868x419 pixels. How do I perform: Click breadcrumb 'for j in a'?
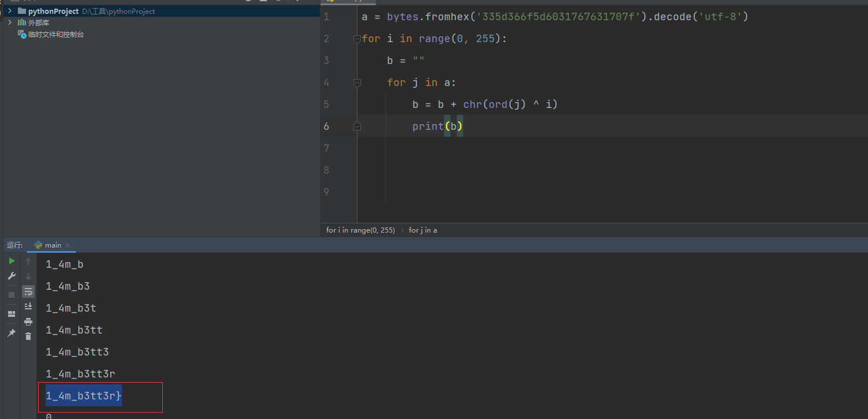423,230
